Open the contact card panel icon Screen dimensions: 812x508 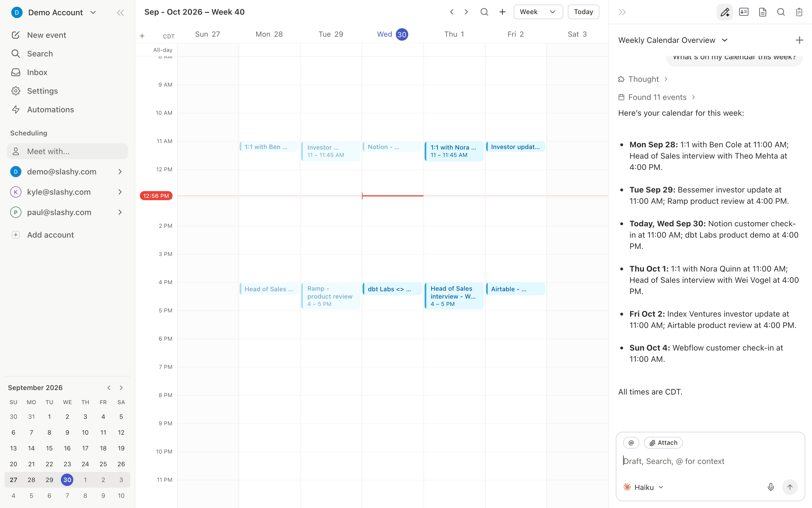pos(744,12)
